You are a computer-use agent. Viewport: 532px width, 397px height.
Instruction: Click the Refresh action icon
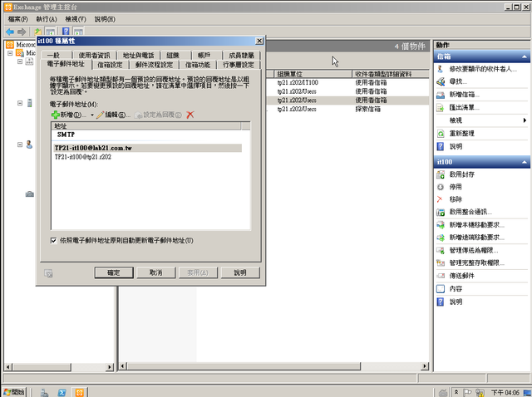(441, 134)
